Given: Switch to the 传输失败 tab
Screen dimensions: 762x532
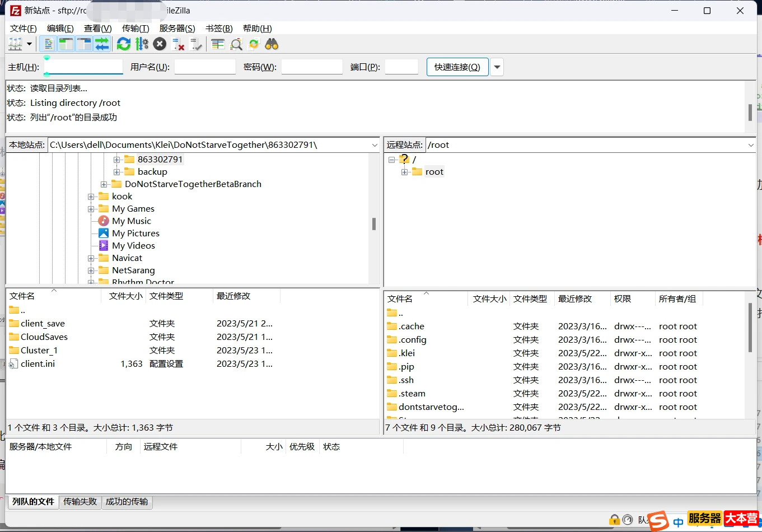Looking at the screenshot, I should pyautogui.click(x=80, y=502).
